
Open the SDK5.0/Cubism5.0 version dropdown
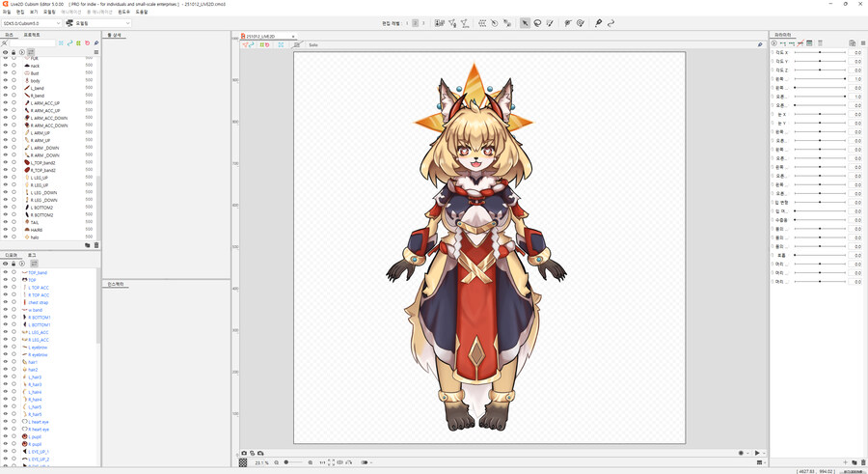31,23
